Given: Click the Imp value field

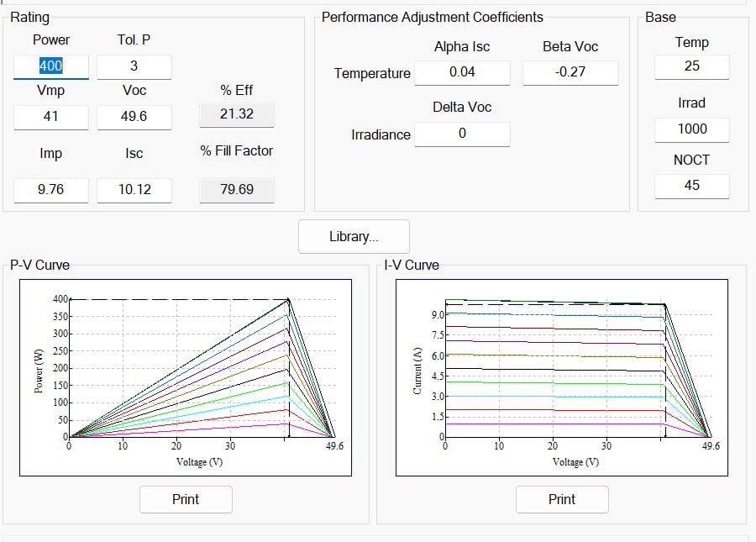Looking at the screenshot, I should 50,190.
